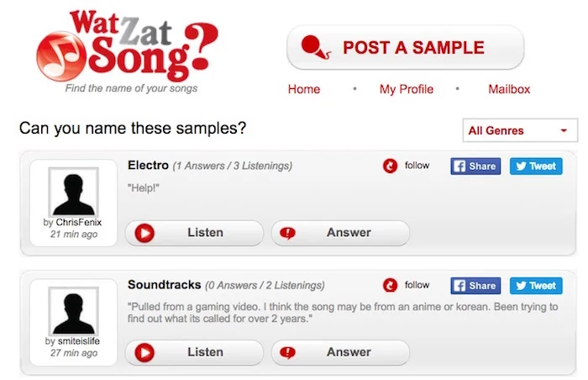Tweet the Soundtracks sample
Screen dimensions: 588x380
tap(536, 286)
